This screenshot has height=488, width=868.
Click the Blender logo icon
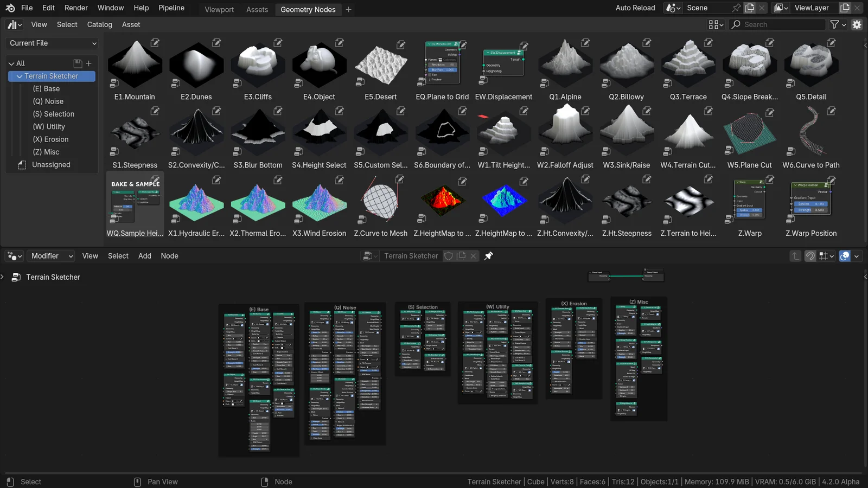(x=10, y=8)
